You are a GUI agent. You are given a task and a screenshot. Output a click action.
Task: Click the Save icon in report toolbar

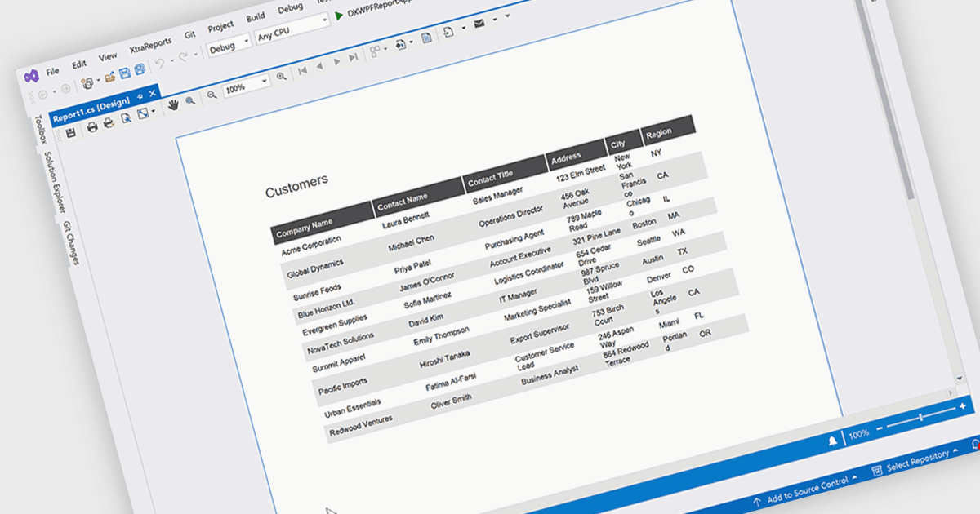[x=71, y=133]
